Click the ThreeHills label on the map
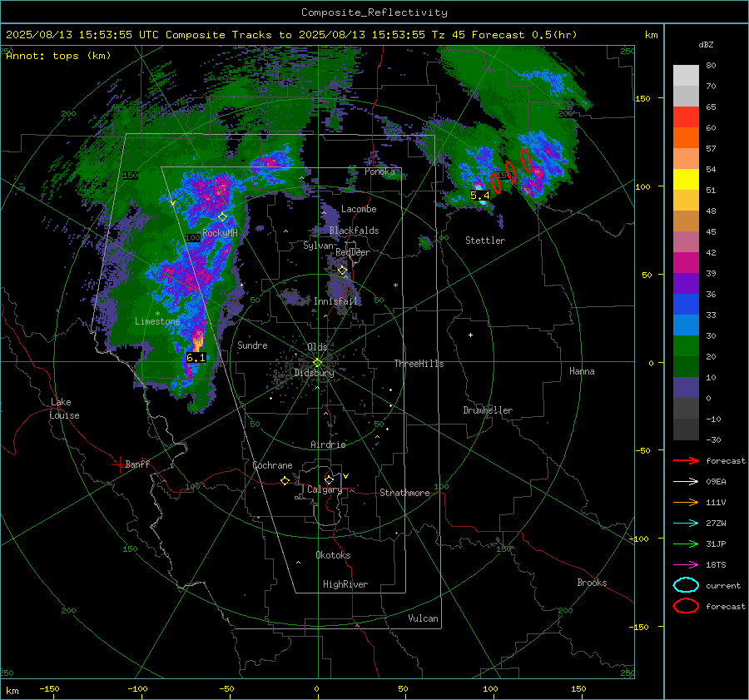This screenshot has height=700, width=749. click(x=419, y=364)
